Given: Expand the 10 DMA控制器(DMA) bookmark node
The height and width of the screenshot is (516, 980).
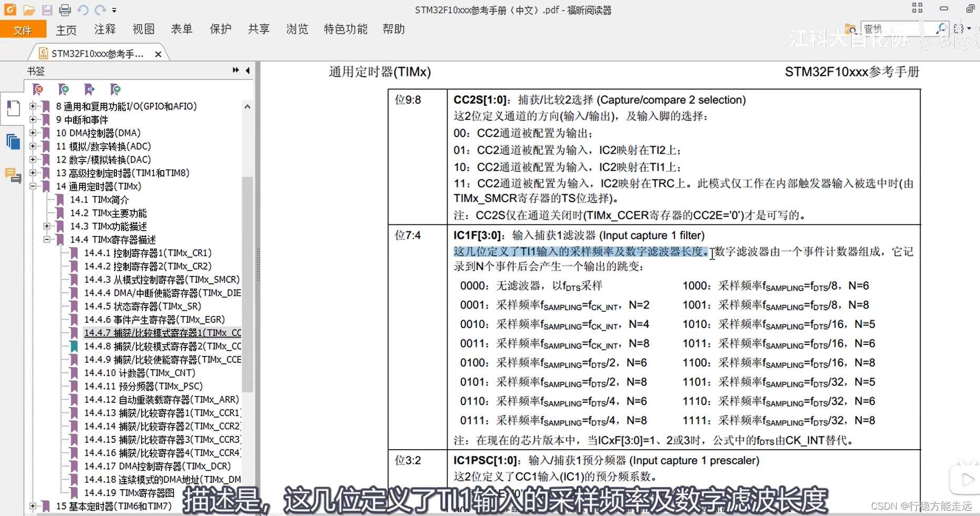Looking at the screenshot, I should pyautogui.click(x=33, y=133).
